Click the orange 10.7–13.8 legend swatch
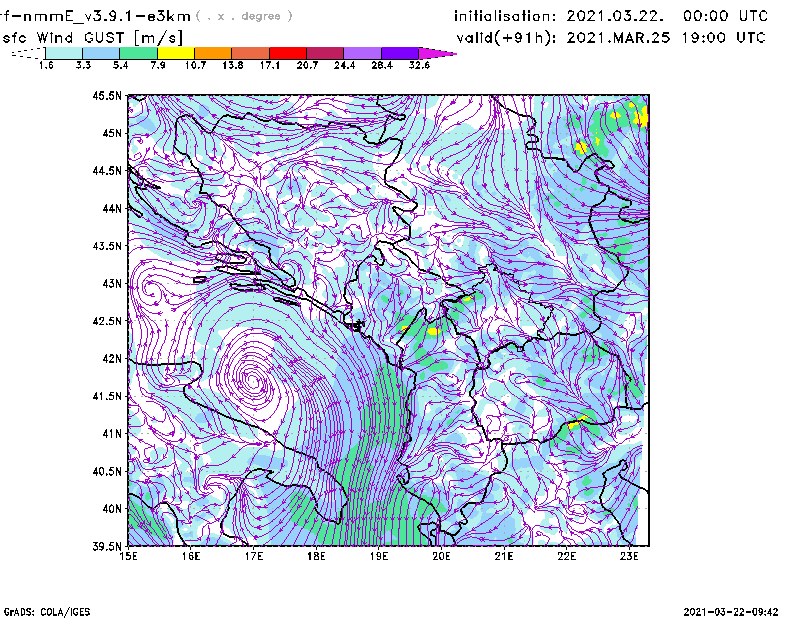This screenshot has height=618, width=800. (213, 53)
